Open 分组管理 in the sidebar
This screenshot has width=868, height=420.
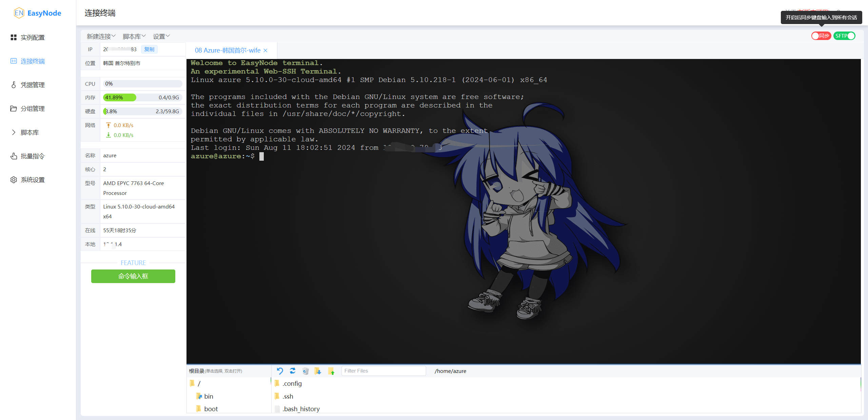[x=33, y=108]
